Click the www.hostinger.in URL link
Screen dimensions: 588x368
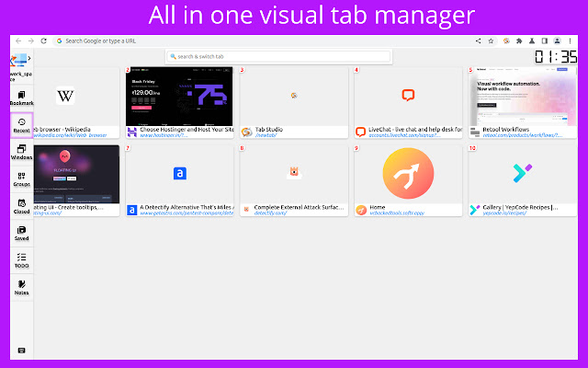coord(164,135)
